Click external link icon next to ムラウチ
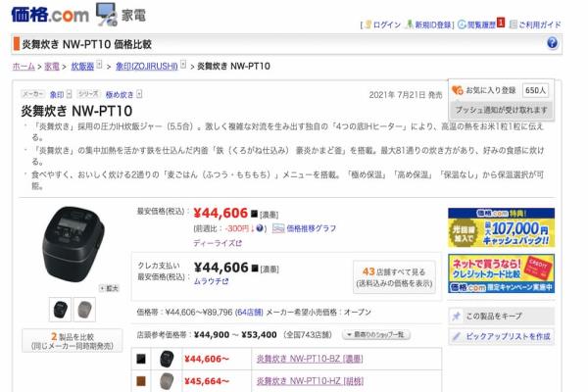The image size is (588, 392). click(225, 281)
